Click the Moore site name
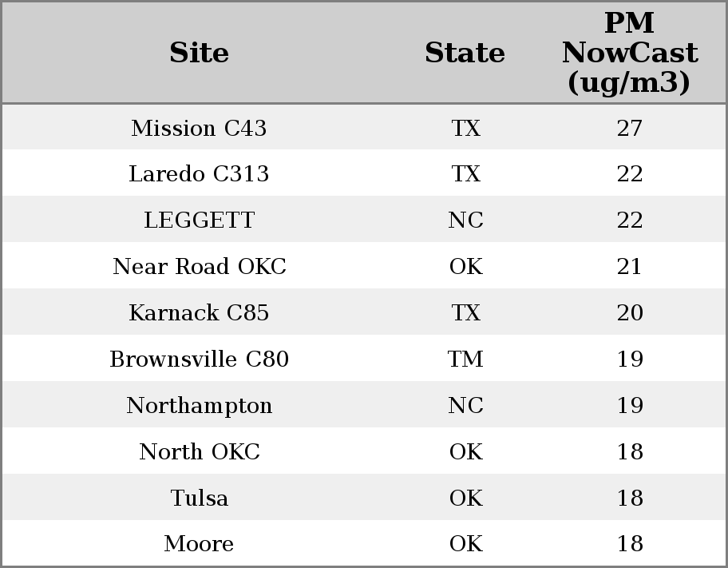Image resolution: width=728 pixels, height=568 pixels. click(x=199, y=544)
